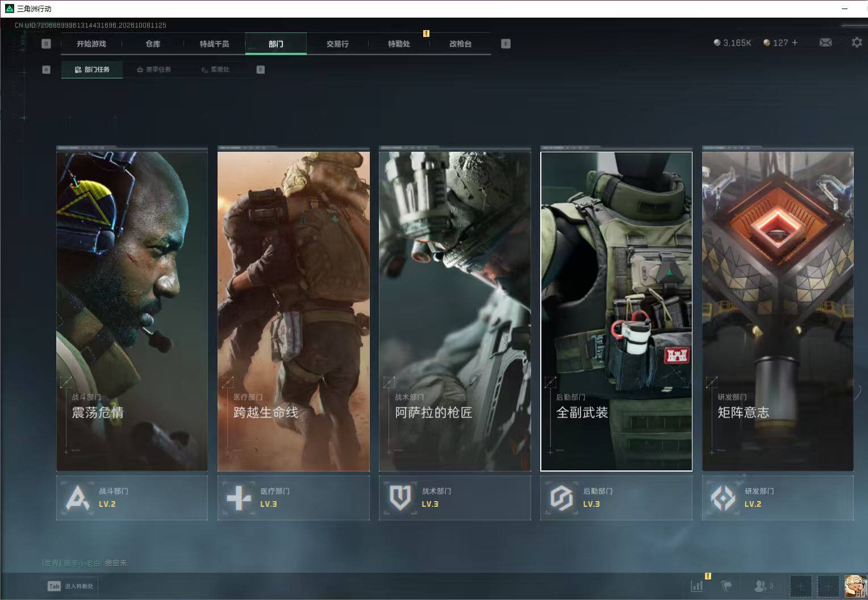Click the 研发部门 LV.2 panel
This screenshot has width=868, height=600.
[x=778, y=498]
